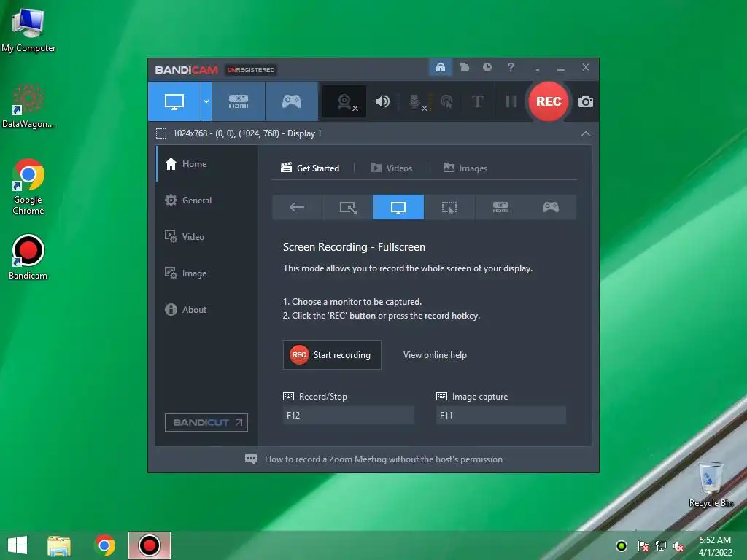Screen dimensions: 747x560
Task: Select rectangle on screen mode icon
Action: click(x=348, y=207)
